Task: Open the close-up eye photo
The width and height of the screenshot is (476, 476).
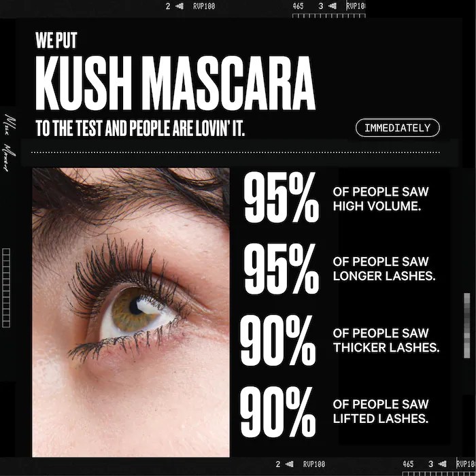Action: pyautogui.click(x=131, y=312)
